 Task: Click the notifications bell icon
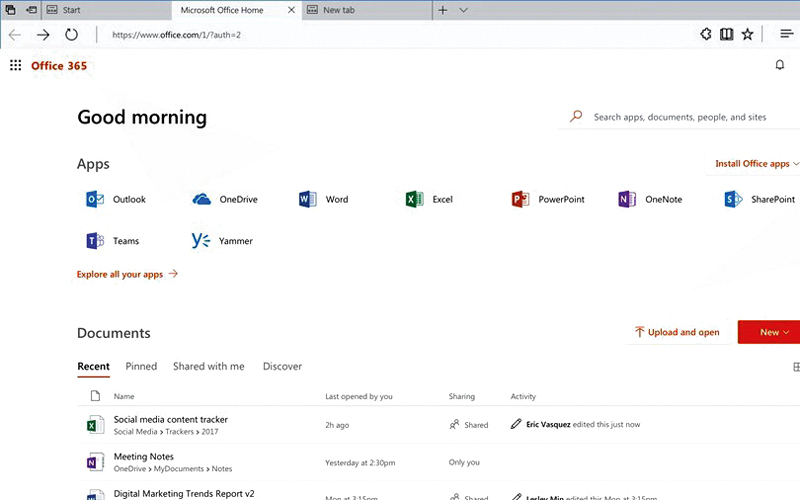780,66
